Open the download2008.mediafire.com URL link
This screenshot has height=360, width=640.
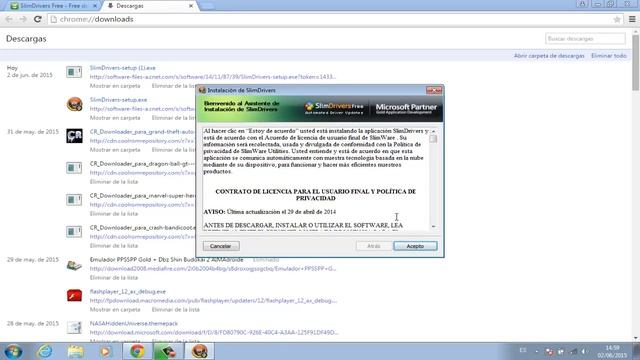tap(213, 269)
